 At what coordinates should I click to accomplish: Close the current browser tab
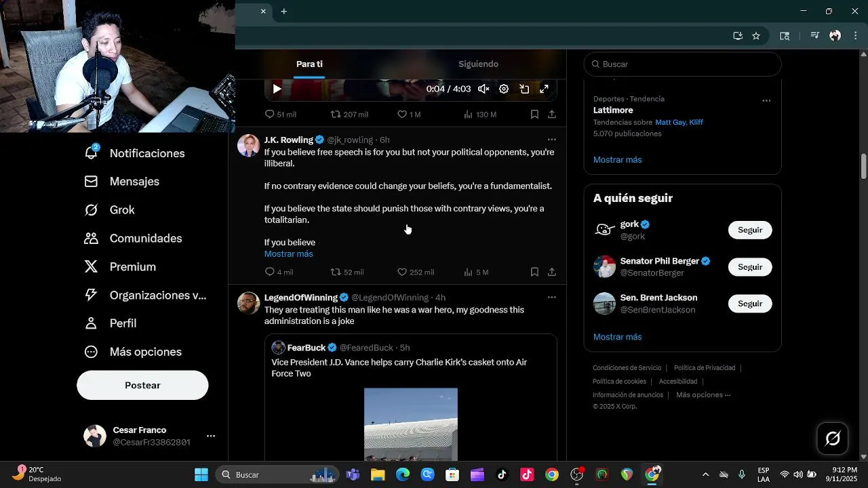click(x=263, y=12)
